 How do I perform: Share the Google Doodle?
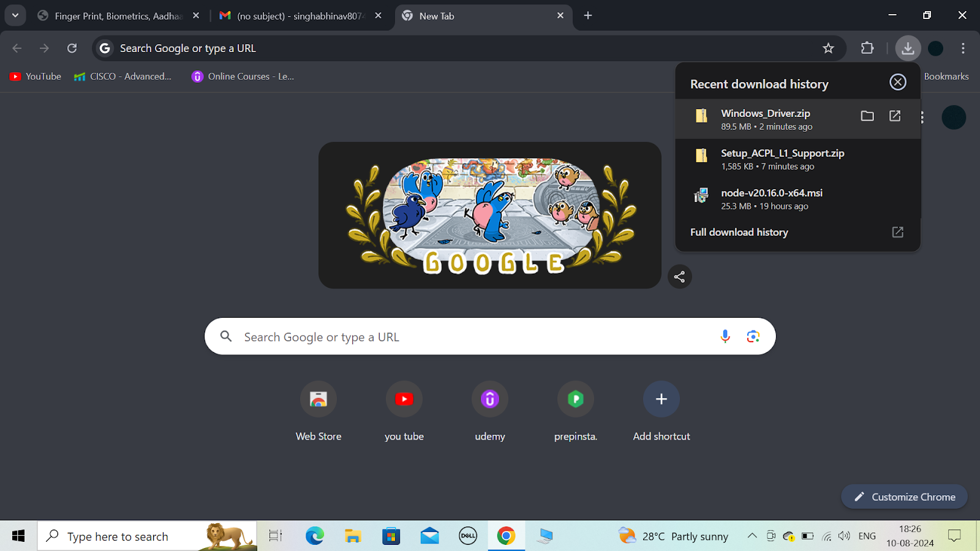tap(679, 277)
